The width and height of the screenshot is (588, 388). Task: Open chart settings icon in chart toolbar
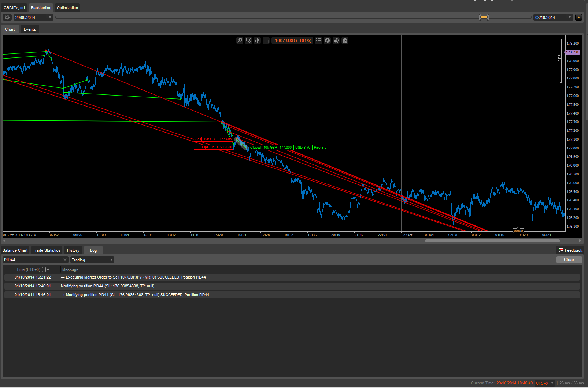(x=248, y=41)
